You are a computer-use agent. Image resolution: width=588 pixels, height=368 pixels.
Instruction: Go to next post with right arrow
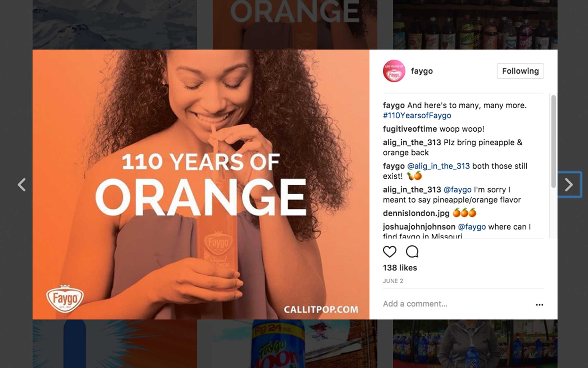pyautogui.click(x=569, y=184)
